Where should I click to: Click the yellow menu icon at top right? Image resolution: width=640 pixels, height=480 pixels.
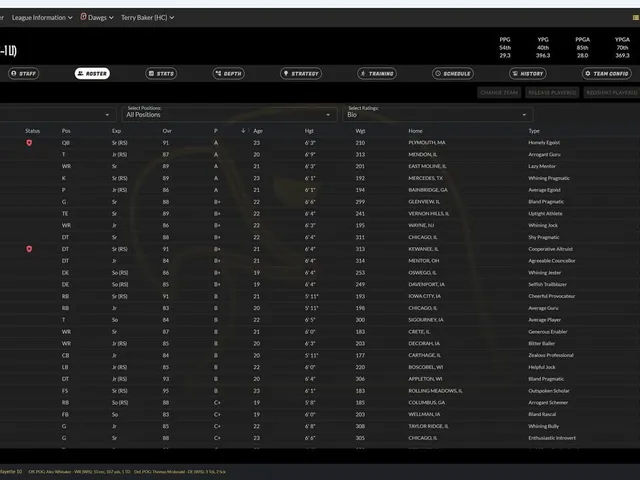(x=636, y=18)
